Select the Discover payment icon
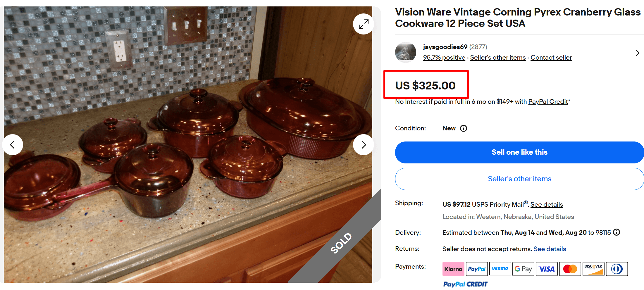 pos(593,269)
